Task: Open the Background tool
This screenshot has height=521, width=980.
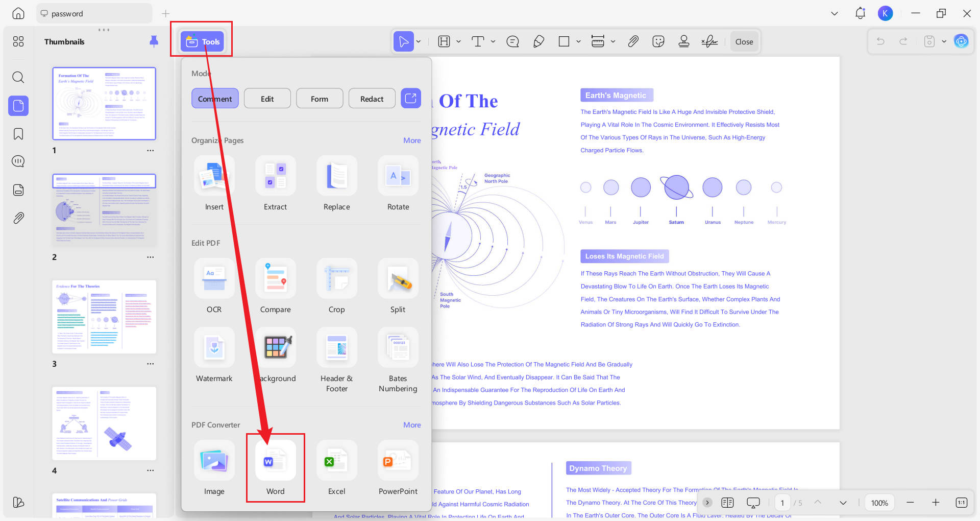Action: (276, 356)
